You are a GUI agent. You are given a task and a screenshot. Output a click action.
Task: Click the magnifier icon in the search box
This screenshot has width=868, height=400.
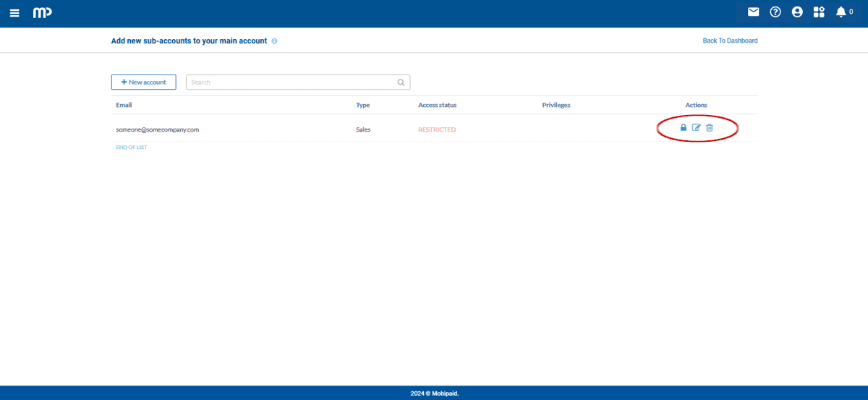pyautogui.click(x=401, y=82)
